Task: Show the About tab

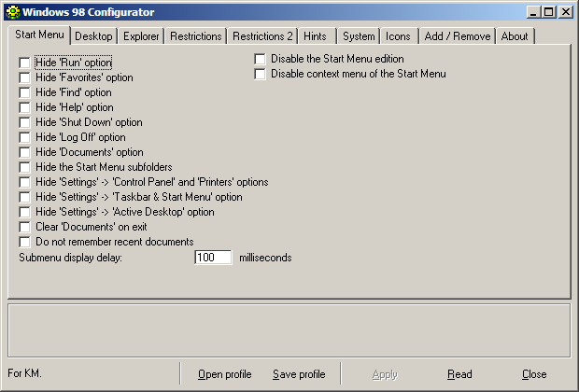Action: click(515, 36)
